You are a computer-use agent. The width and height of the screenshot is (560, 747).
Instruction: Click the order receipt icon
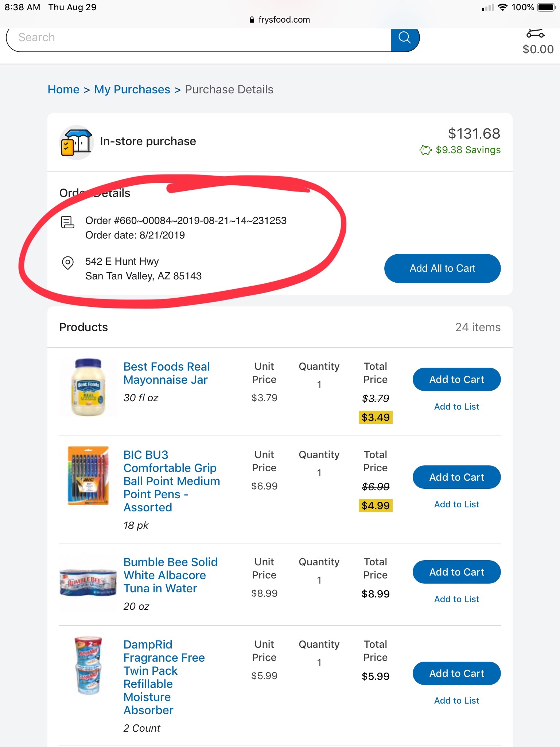[x=67, y=222]
